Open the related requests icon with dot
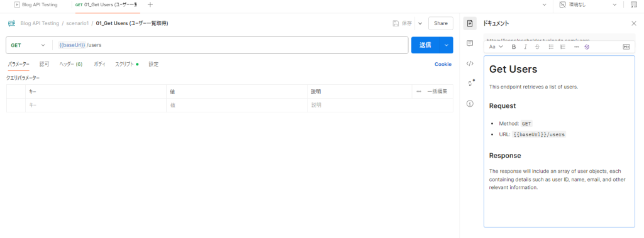This screenshot has width=644, height=238. coord(470,83)
